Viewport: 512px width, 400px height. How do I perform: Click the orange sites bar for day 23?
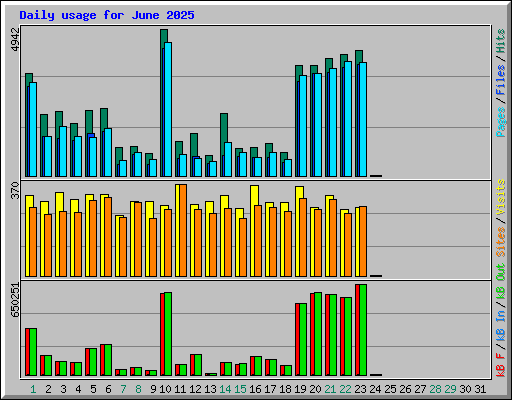coord(363,242)
